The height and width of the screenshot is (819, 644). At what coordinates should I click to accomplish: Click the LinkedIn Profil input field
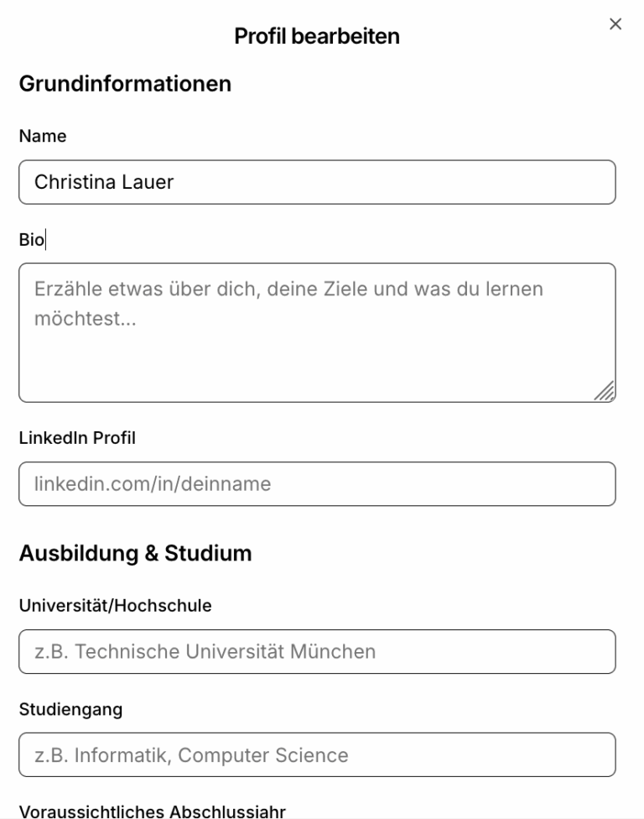319,483
